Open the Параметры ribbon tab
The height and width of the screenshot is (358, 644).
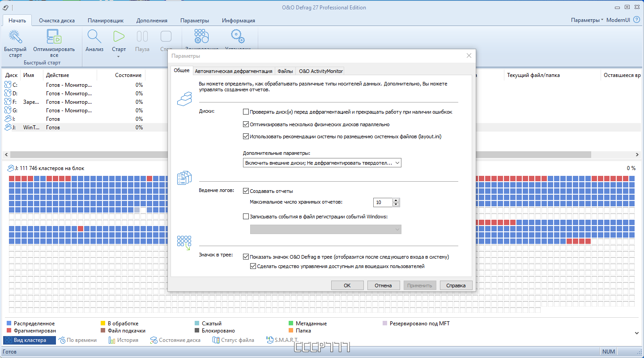tap(195, 21)
